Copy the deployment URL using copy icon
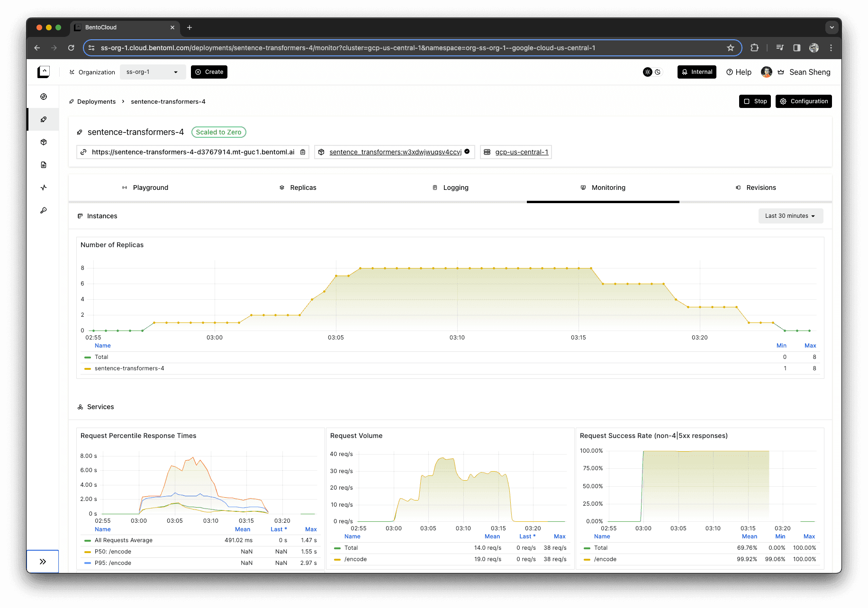The height and width of the screenshot is (608, 868). 302,152
